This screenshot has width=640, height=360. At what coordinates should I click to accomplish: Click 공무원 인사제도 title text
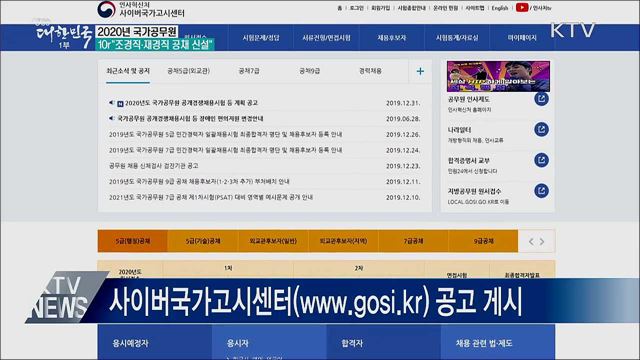468,99
